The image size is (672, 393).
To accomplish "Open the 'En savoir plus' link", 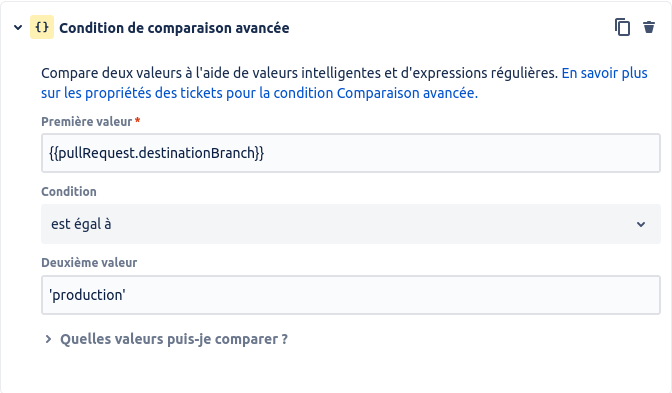I will [x=604, y=73].
